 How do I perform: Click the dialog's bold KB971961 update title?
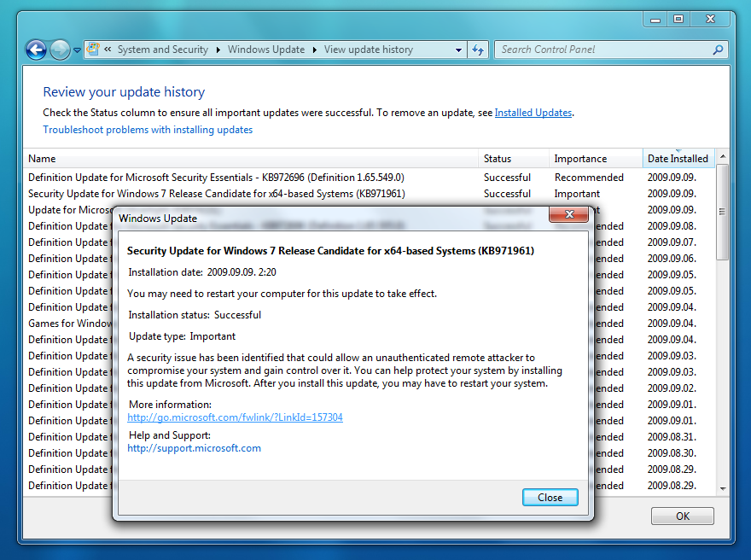click(x=330, y=251)
